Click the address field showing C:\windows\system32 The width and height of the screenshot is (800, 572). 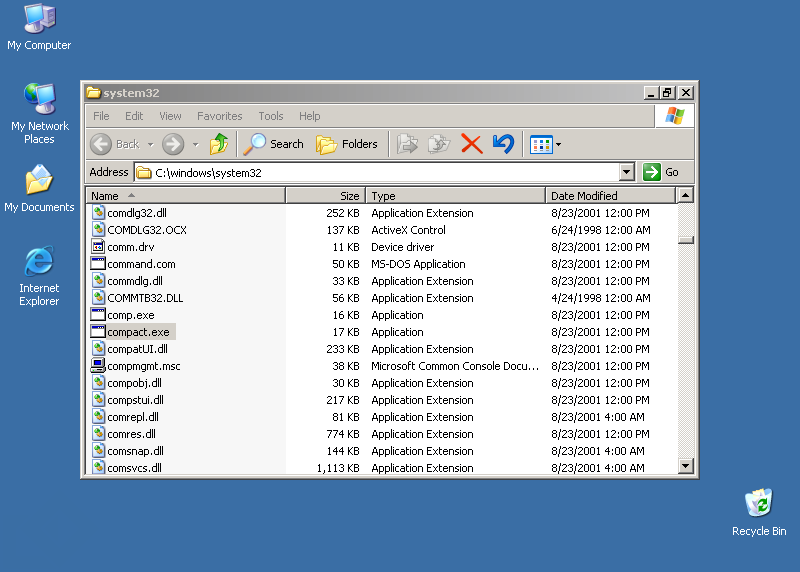377,172
